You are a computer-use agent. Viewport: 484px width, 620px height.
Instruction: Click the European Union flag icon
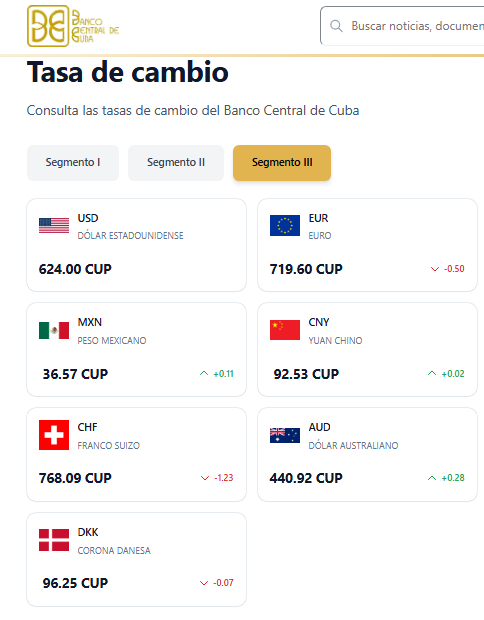point(285,225)
